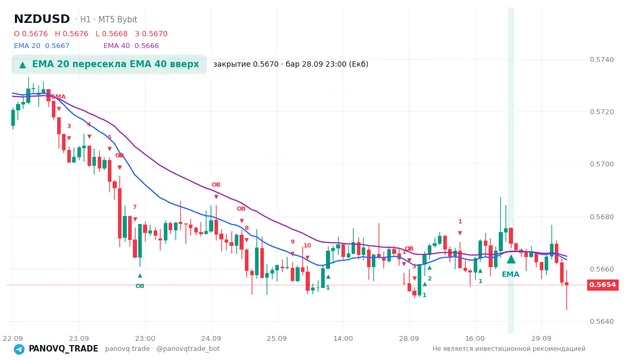Click the PANOVQ_TRADE brand name
This screenshot has height=360, width=640.
(63, 349)
